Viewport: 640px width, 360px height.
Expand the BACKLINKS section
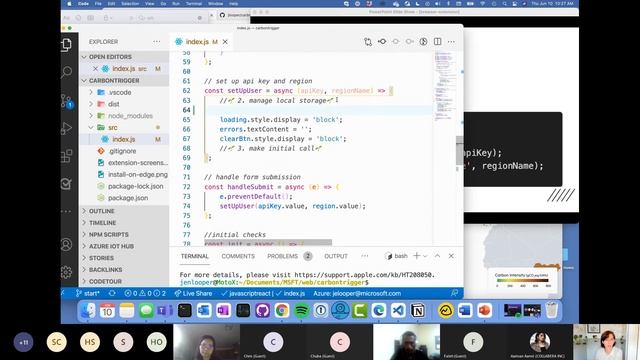coord(124,270)
